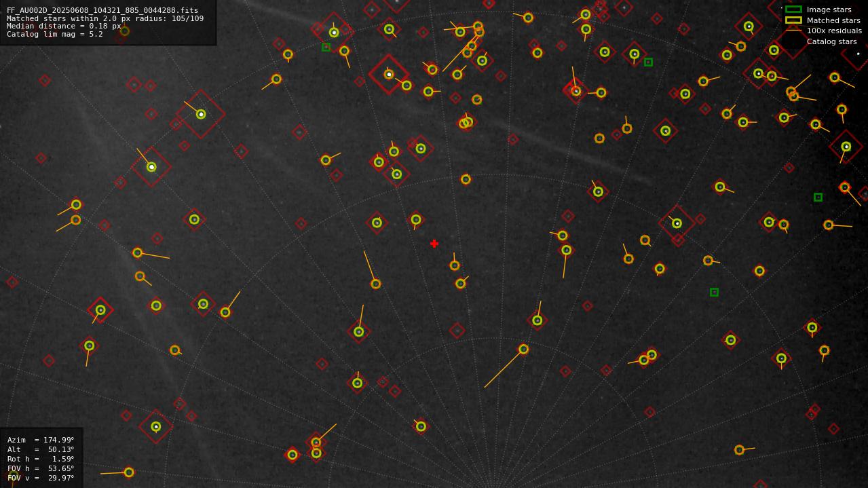Screen dimensions: 868x488
Task: Click the FF_AU002D_20250608_104321_885_0044288.fits file name
Action: (102, 11)
